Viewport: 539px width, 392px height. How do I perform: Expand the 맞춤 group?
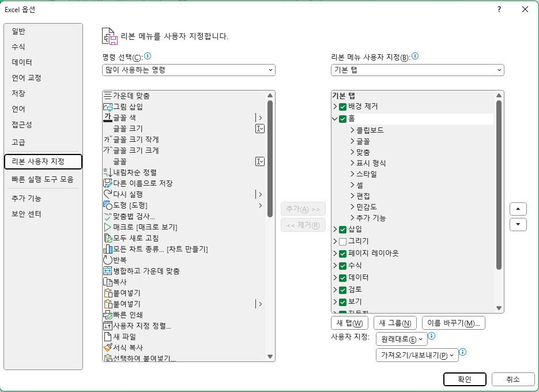pyautogui.click(x=352, y=152)
